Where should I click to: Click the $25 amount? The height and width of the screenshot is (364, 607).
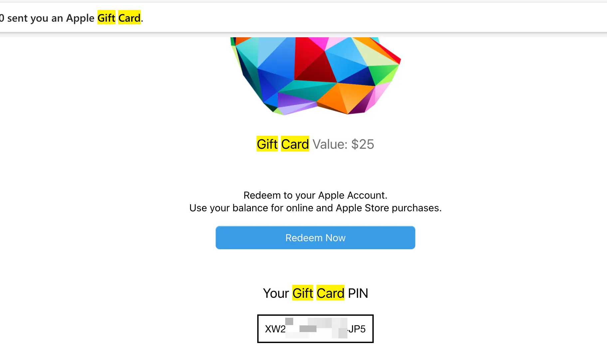[x=362, y=144]
